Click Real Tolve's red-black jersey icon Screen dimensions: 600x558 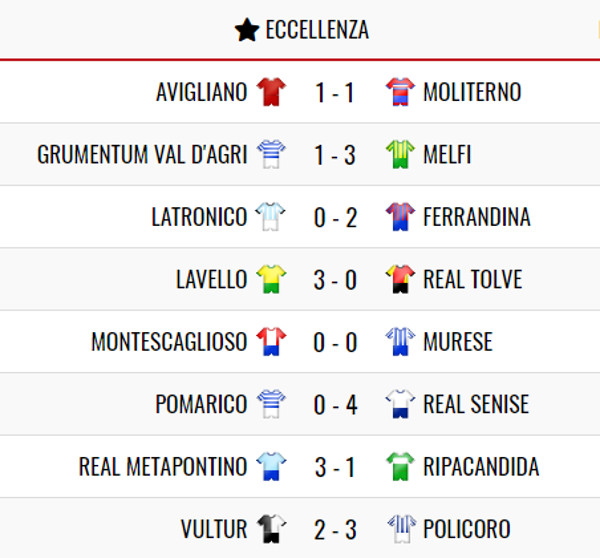click(400, 279)
